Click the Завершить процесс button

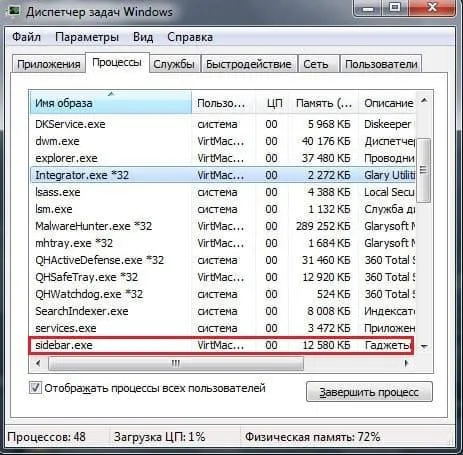coord(369,392)
